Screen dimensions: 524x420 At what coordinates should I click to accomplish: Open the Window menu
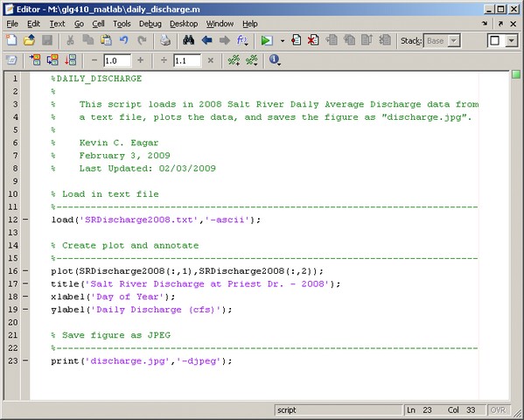pyautogui.click(x=220, y=24)
